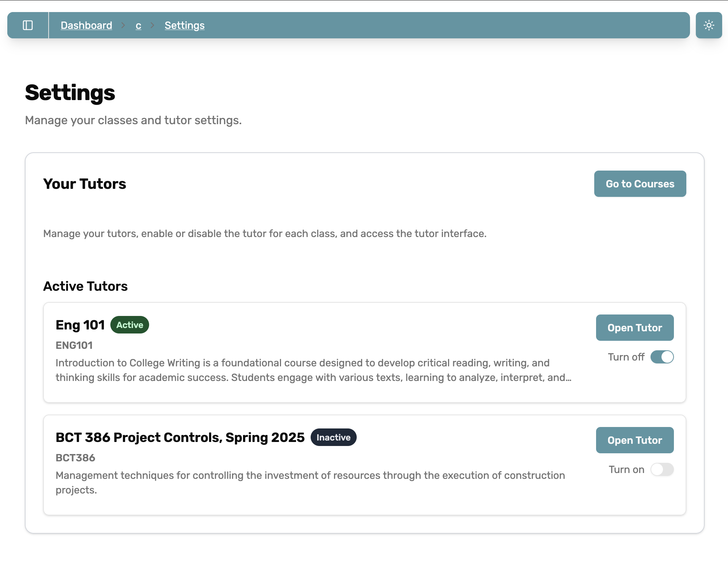
Task: Select the BCT 386 course card
Action: point(292,464)
